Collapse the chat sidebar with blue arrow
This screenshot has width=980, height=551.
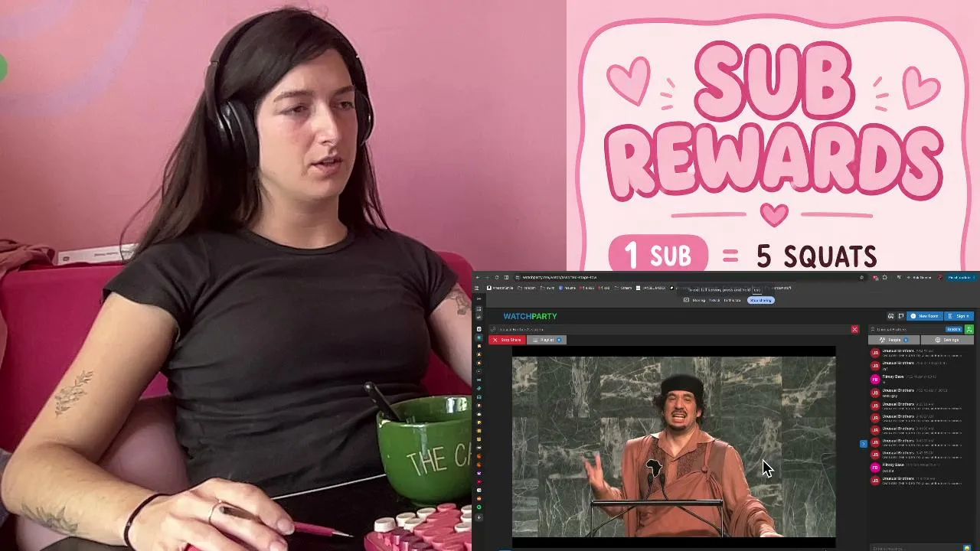coord(864,444)
